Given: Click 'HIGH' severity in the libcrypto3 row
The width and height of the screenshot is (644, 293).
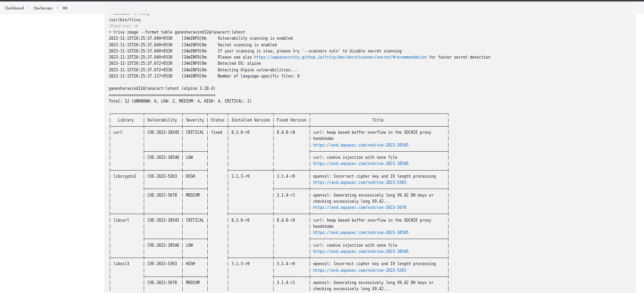Looking at the screenshot, I should 190,176.
